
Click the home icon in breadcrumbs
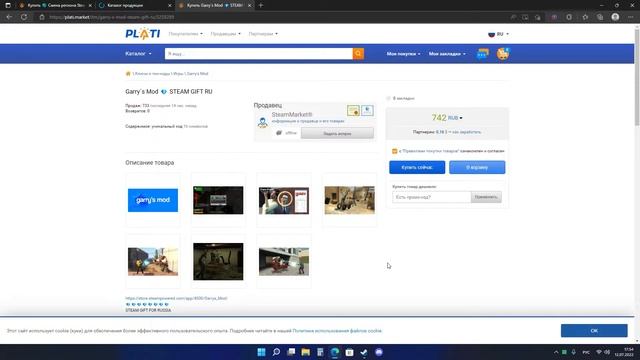coord(128,73)
